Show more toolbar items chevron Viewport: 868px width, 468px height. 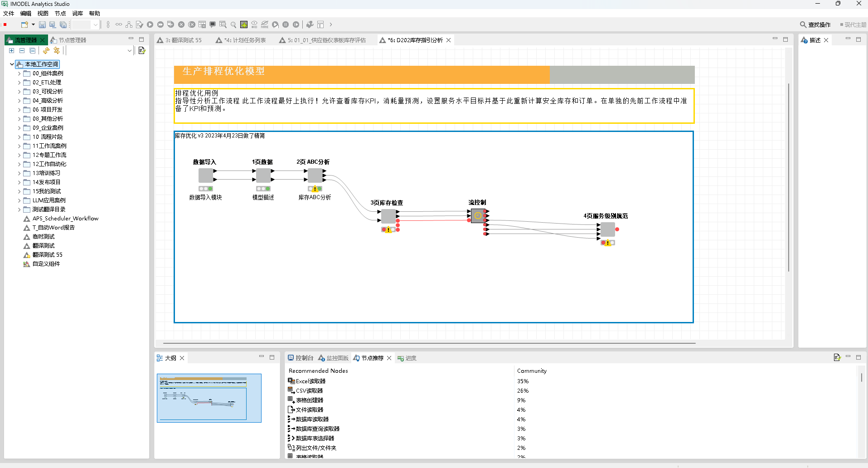331,24
